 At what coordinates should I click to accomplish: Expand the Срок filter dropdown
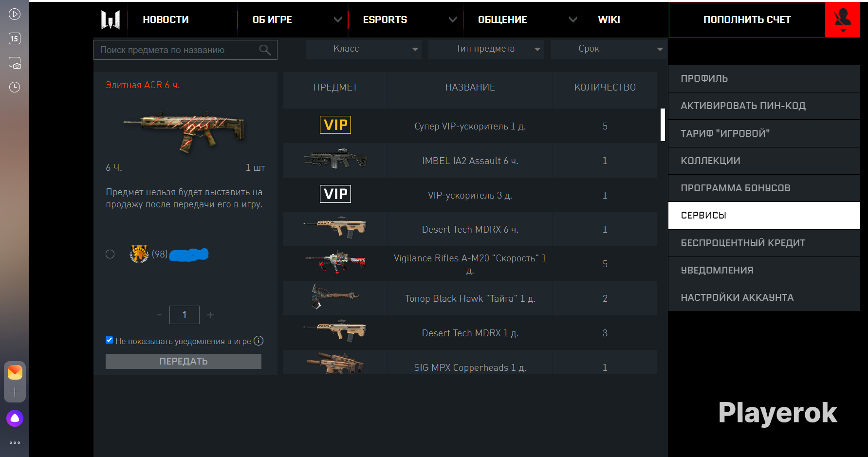coord(609,49)
